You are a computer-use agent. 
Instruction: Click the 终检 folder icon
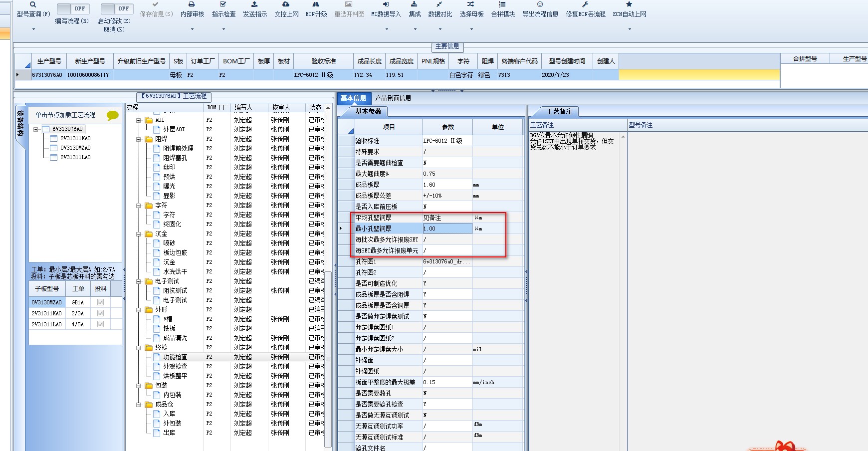149,348
